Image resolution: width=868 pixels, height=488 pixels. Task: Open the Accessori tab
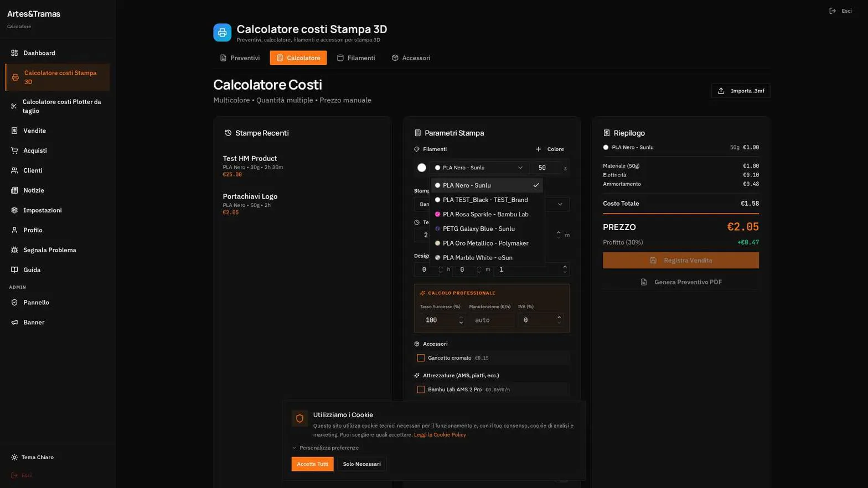tap(411, 58)
